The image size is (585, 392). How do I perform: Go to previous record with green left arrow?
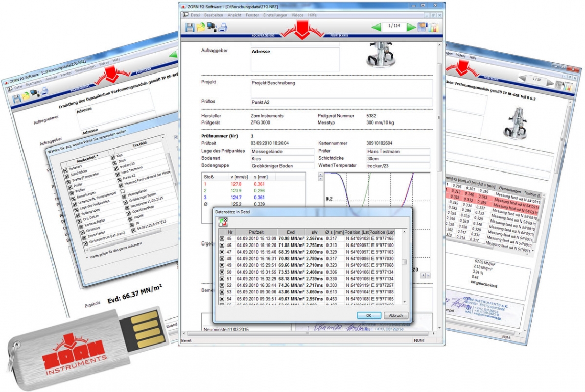tap(377, 27)
